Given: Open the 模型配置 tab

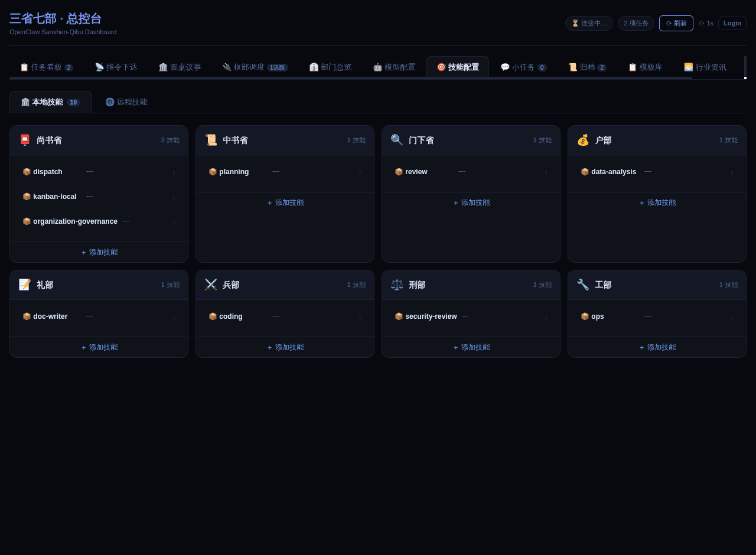Looking at the screenshot, I should coord(394,67).
